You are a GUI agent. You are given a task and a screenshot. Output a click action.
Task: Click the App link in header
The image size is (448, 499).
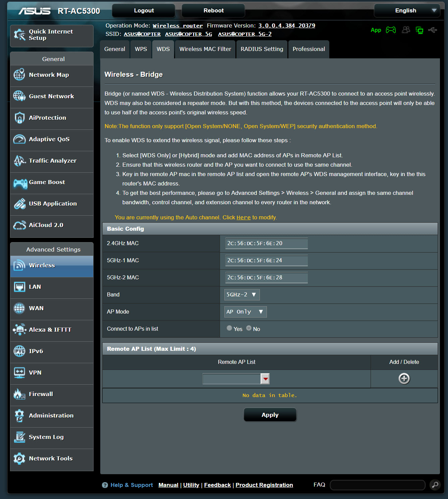tap(376, 30)
